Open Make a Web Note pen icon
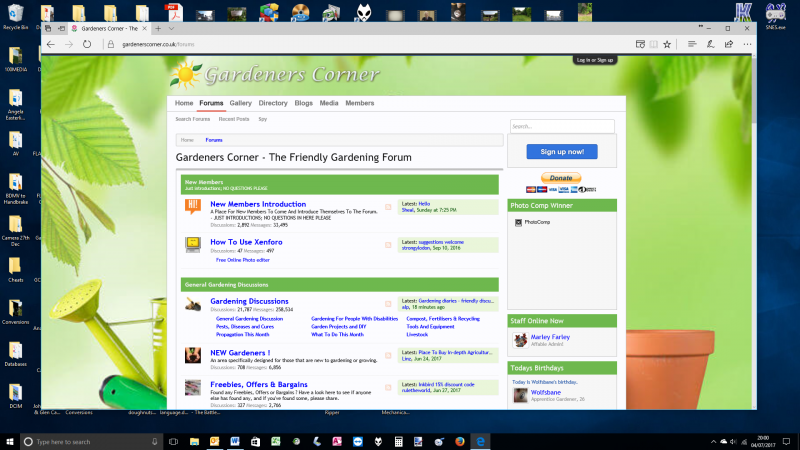Viewport: 800px width, 450px height. coord(710,44)
